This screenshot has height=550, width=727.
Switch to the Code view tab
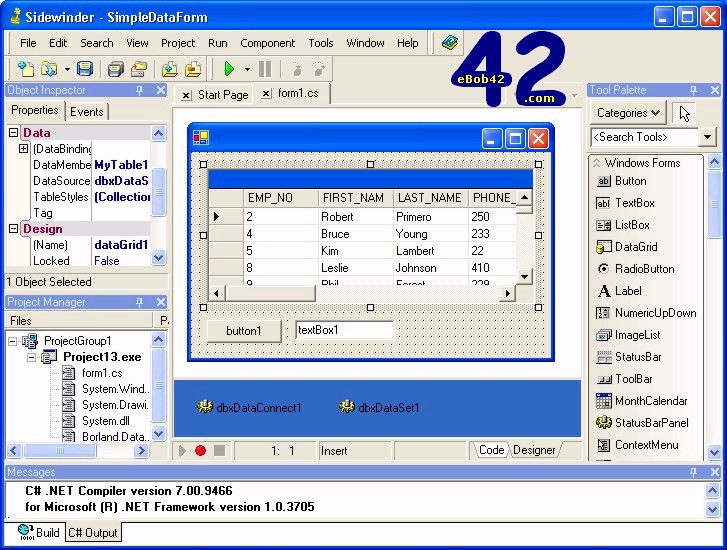(491, 450)
